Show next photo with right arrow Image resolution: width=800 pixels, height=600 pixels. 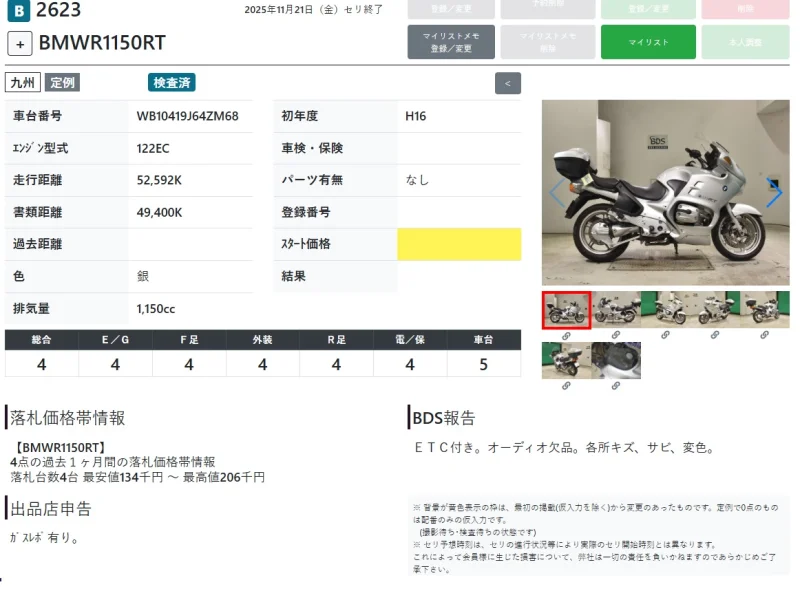[773, 192]
